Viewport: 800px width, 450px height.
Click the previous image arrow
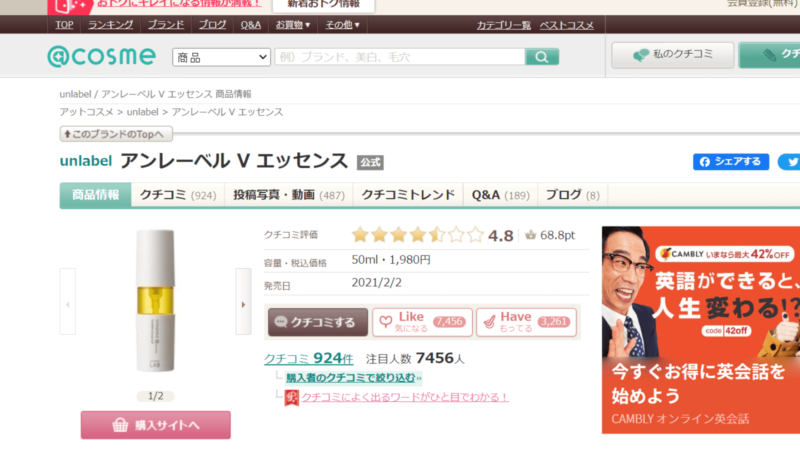(x=68, y=302)
